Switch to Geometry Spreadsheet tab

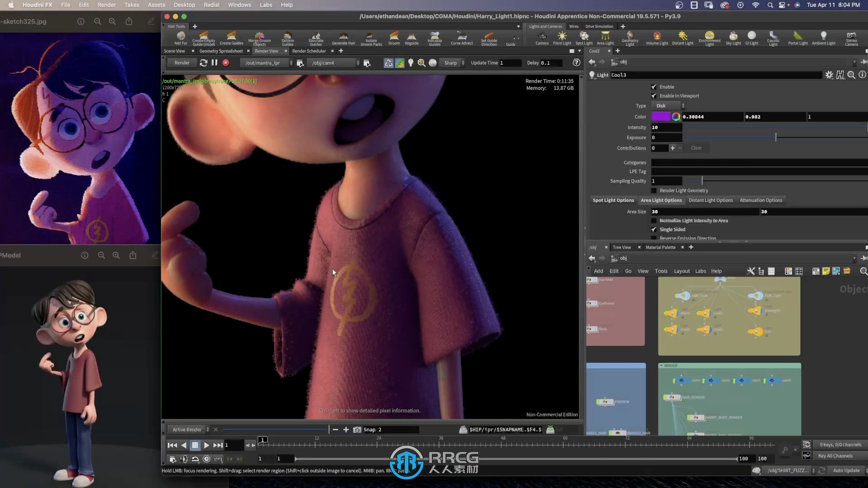click(221, 51)
